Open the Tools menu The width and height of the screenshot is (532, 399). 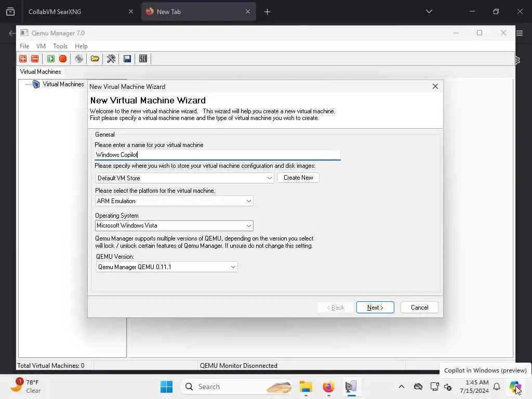point(60,46)
